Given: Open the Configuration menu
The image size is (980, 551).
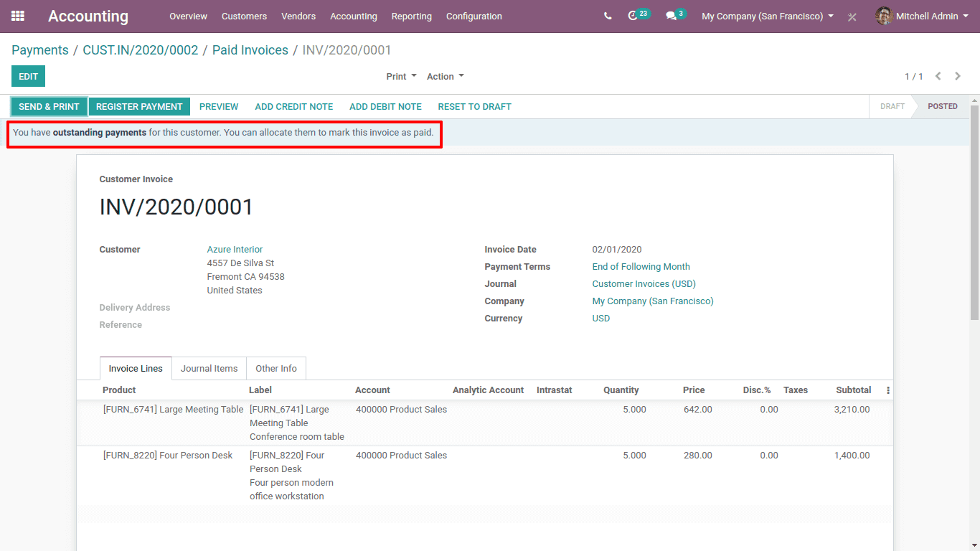Looking at the screenshot, I should (474, 16).
